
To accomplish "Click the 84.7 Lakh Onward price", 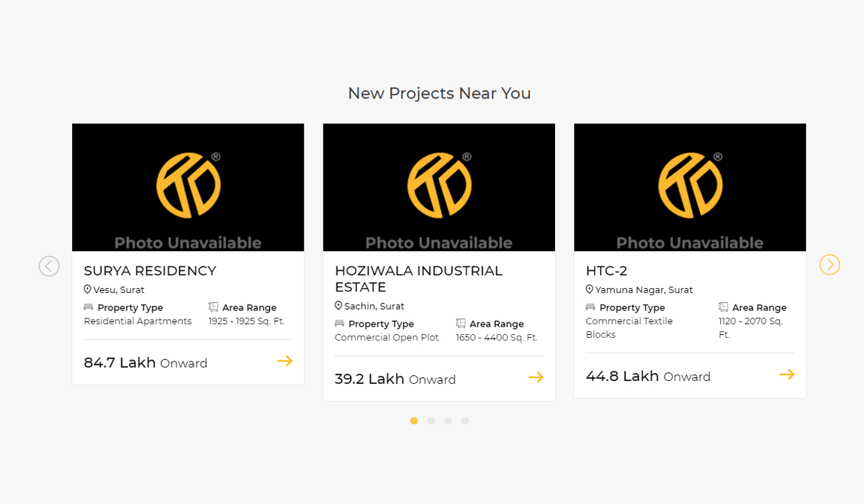I will [145, 363].
